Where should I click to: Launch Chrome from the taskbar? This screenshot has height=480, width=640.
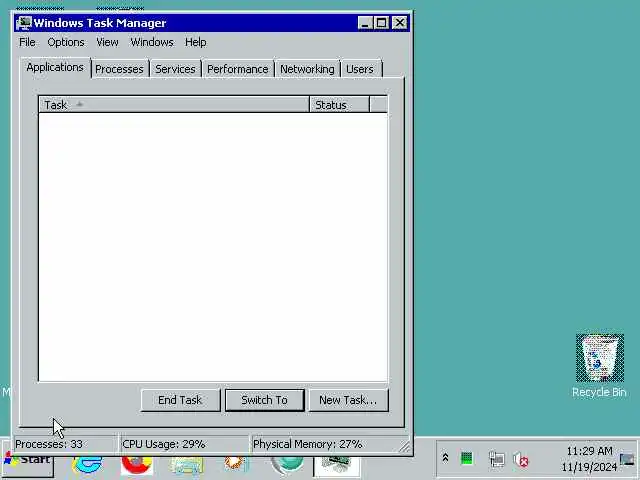pos(137,465)
